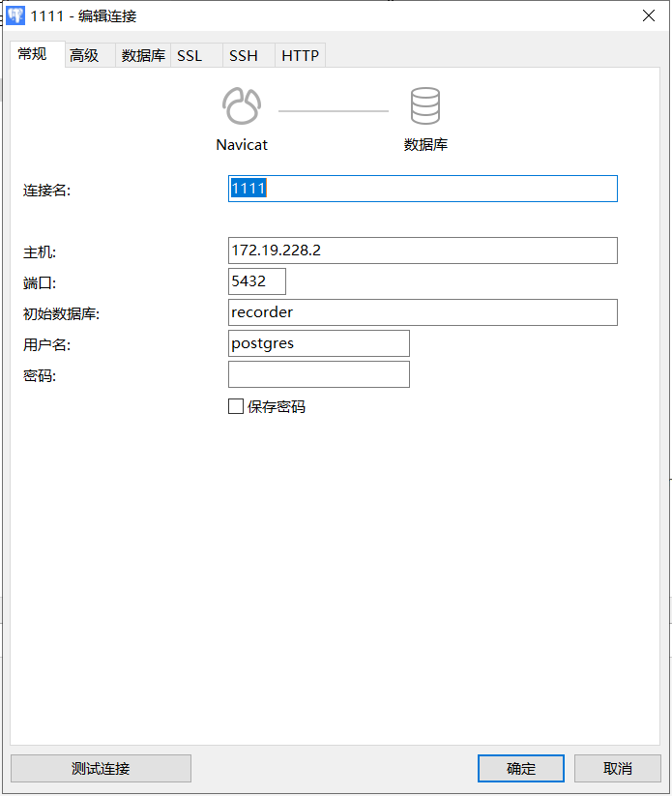The height and width of the screenshot is (796, 672).
Task: Open the SSL tab
Action: [190, 56]
